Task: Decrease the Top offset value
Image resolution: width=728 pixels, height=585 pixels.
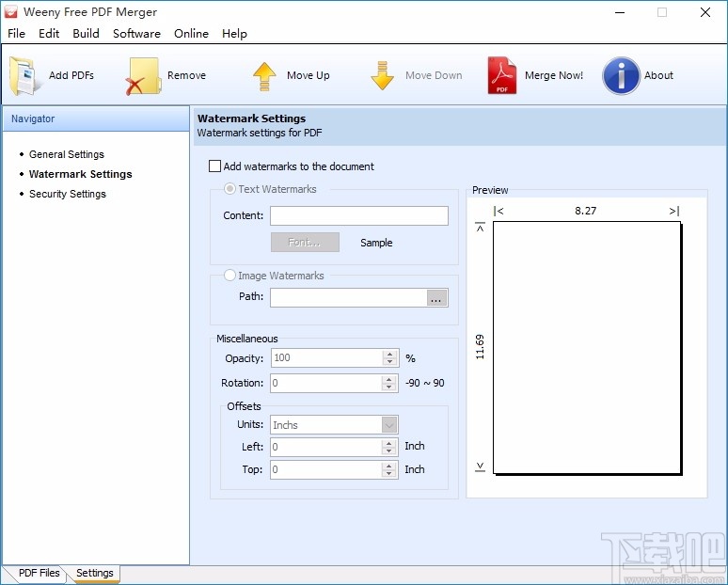Action: click(389, 473)
